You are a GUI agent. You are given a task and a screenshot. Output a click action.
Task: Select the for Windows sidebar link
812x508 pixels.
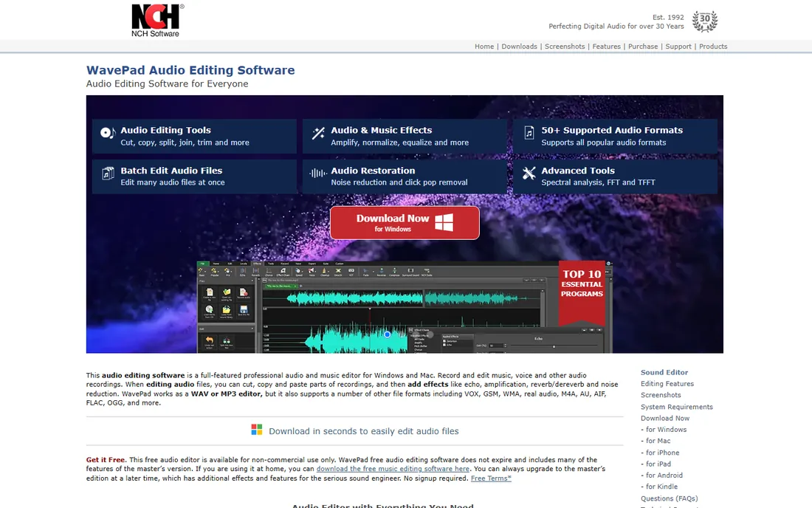(666, 430)
